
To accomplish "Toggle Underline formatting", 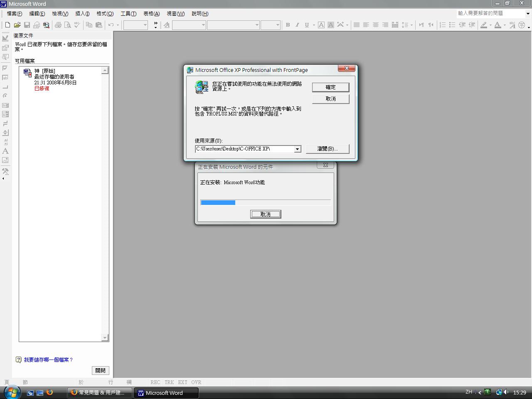I will (307, 25).
